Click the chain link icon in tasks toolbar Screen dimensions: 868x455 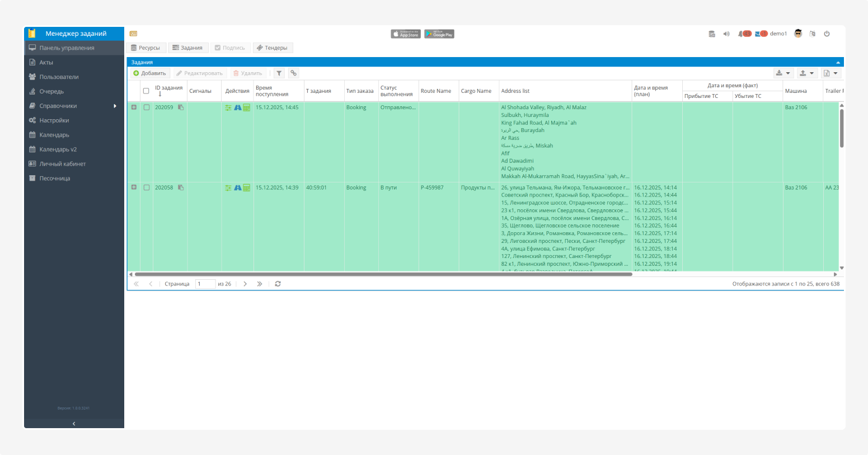[x=293, y=73]
